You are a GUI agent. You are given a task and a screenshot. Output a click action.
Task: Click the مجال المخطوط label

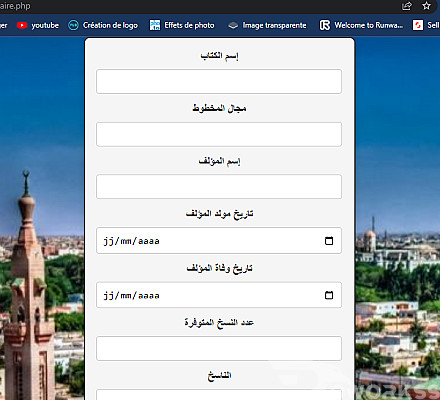coord(219,108)
